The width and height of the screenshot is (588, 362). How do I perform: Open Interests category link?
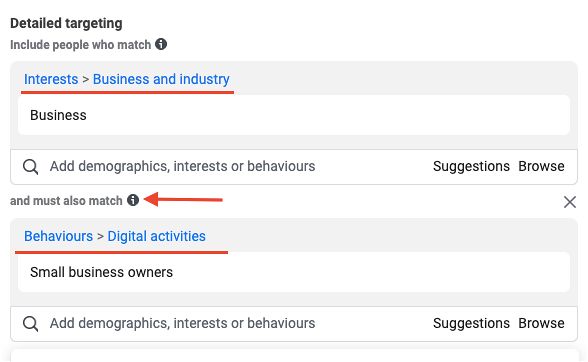click(x=51, y=79)
